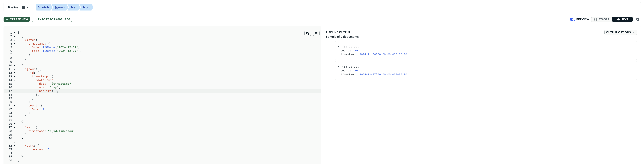The image size is (644, 164).
Task: Click the braces icon in Stages
Action: (x=596, y=19)
